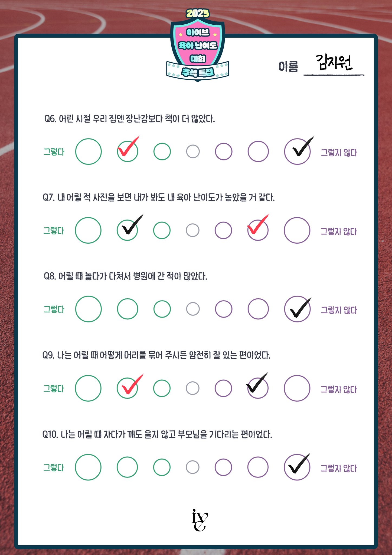Click the black checkmark on Q6

302,148
